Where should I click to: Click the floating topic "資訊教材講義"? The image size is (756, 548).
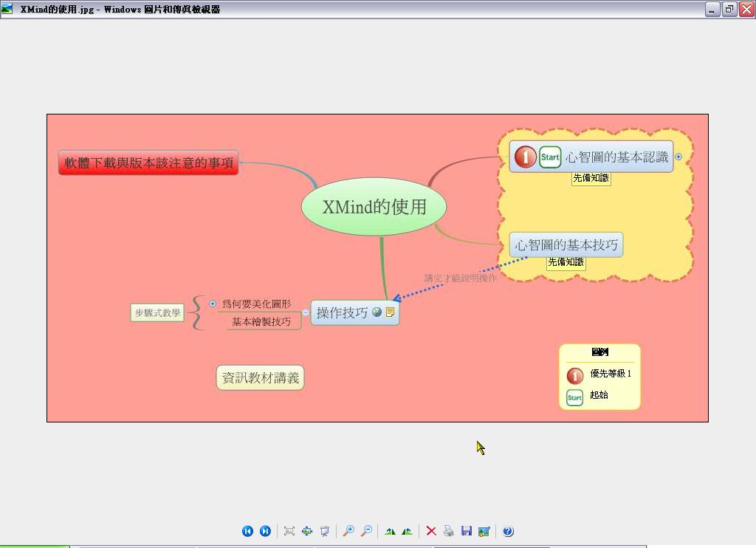tap(261, 377)
